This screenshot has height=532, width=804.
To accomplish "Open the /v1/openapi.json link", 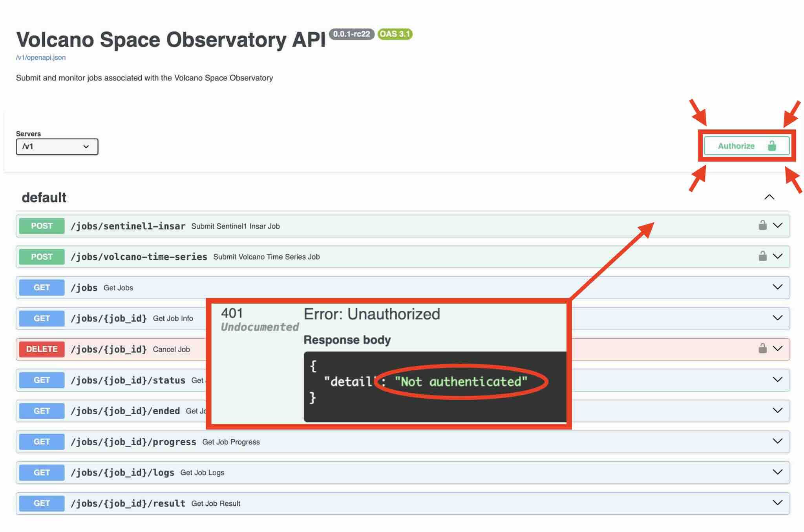I will (41, 57).
